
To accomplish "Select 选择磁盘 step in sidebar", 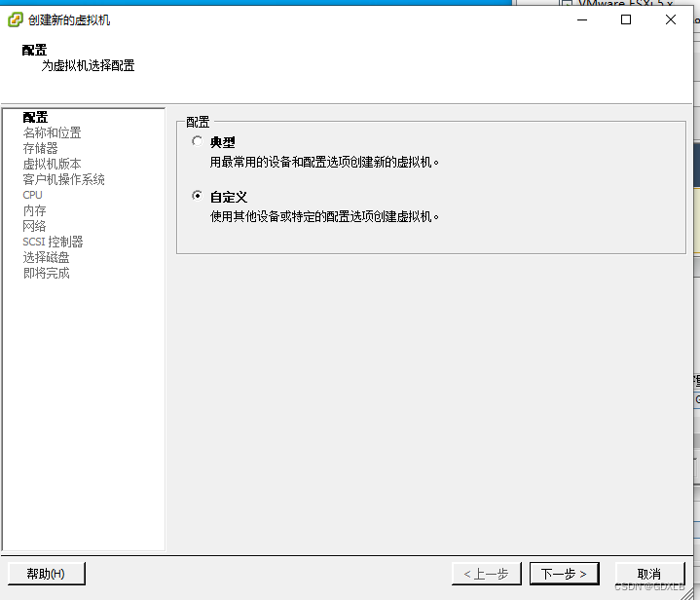I will coord(46,257).
